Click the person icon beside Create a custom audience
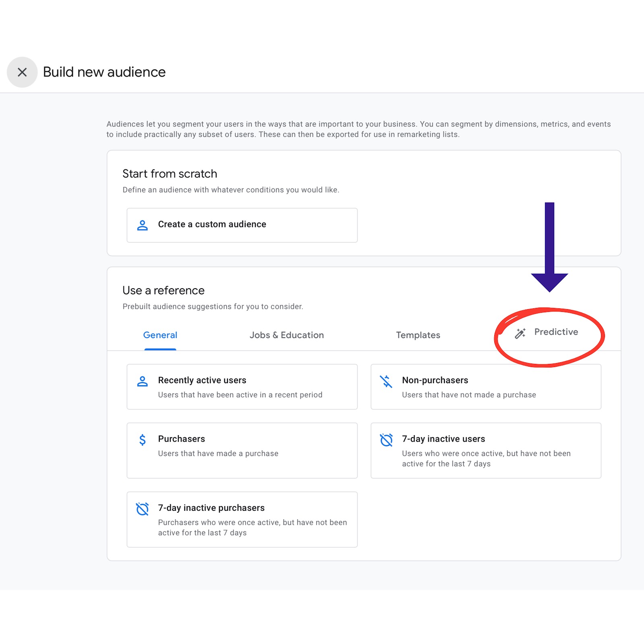The height and width of the screenshot is (644, 644). click(142, 225)
